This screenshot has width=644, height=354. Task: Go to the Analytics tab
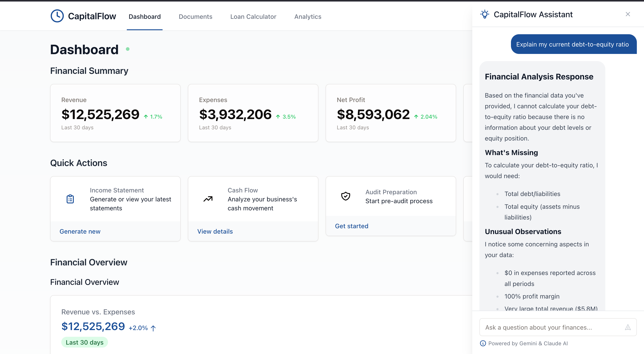307,17
